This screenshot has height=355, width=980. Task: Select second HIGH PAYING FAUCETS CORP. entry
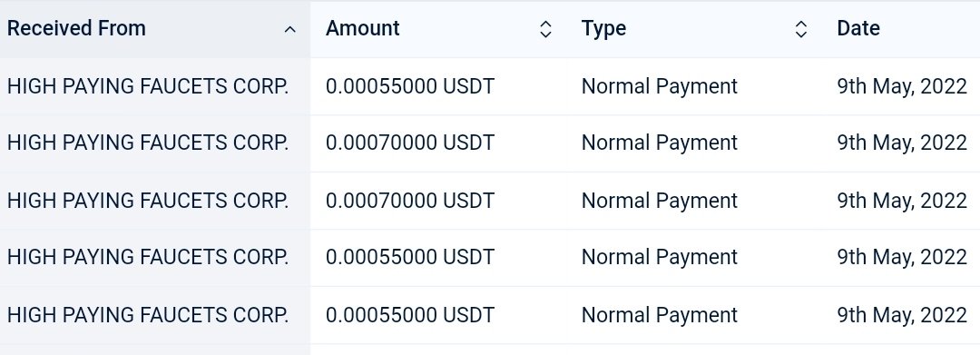(x=148, y=143)
